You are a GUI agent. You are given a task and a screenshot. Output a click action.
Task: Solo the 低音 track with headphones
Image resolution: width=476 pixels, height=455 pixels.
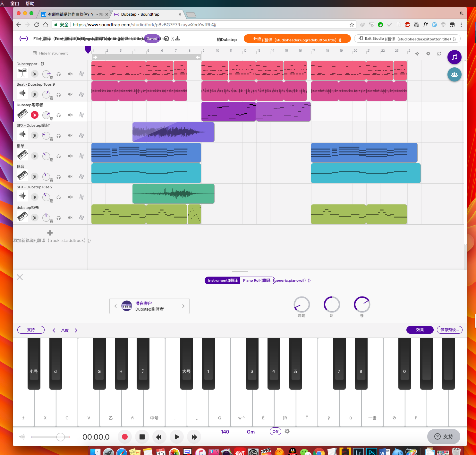(x=59, y=177)
